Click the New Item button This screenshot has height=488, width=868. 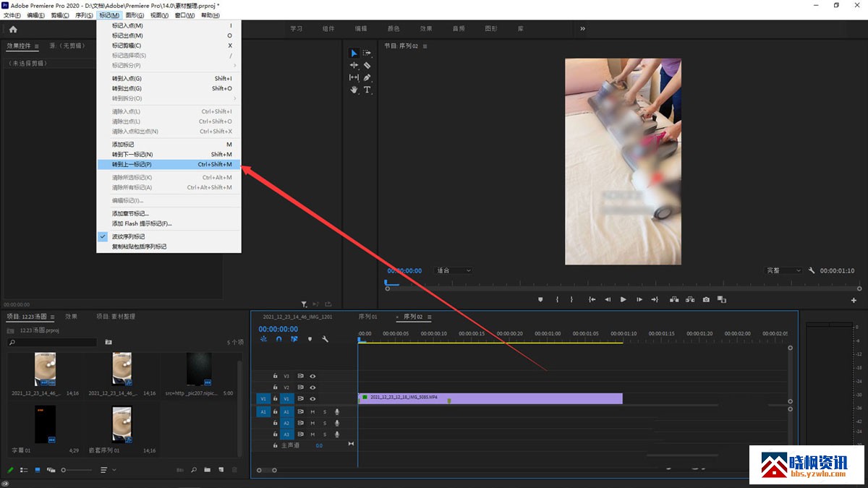pos(220,470)
